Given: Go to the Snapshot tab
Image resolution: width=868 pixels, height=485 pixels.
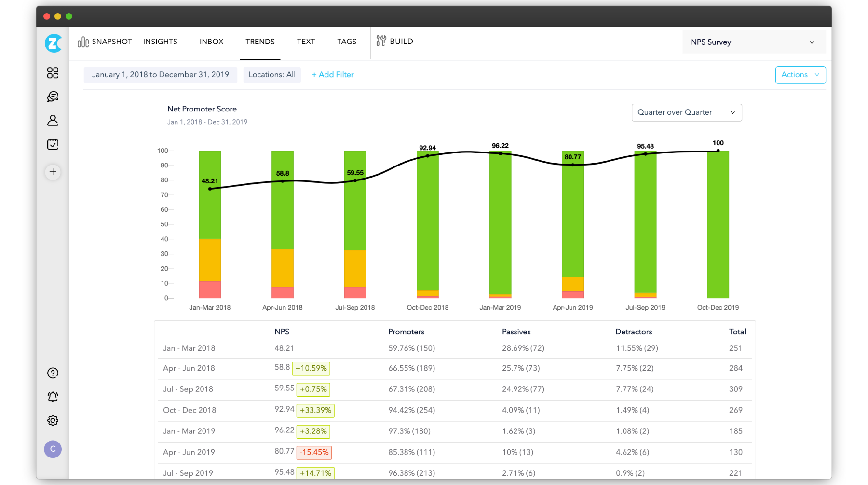Looking at the screenshot, I should tap(105, 42).
